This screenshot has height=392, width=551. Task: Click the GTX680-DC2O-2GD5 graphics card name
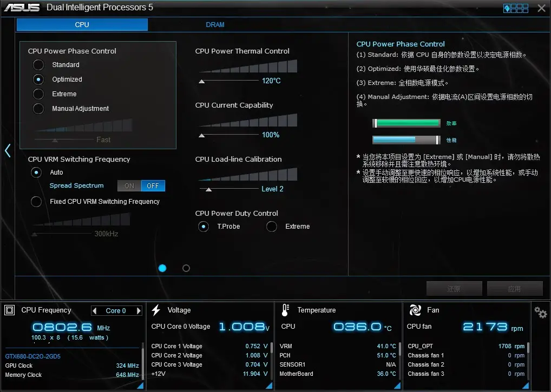point(32,356)
